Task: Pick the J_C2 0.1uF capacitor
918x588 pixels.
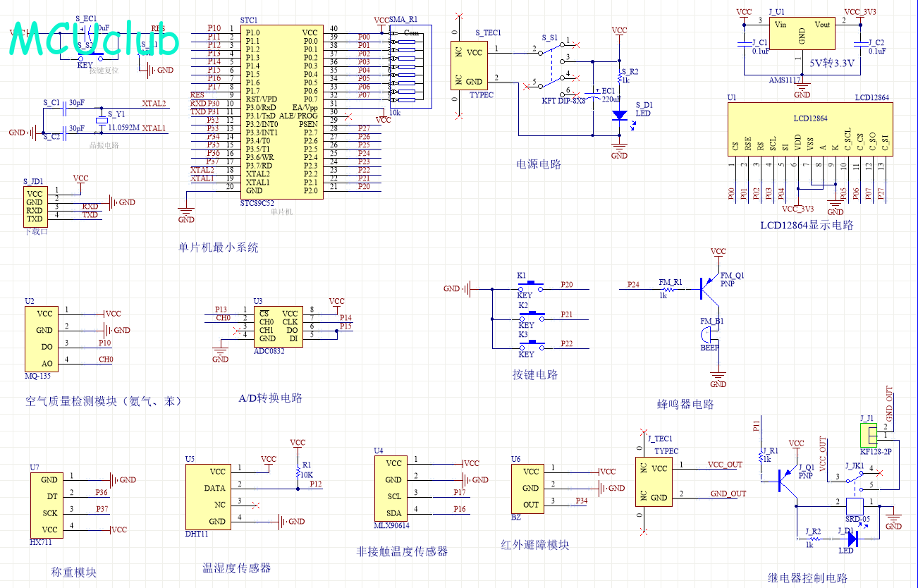Action: click(861, 44)
